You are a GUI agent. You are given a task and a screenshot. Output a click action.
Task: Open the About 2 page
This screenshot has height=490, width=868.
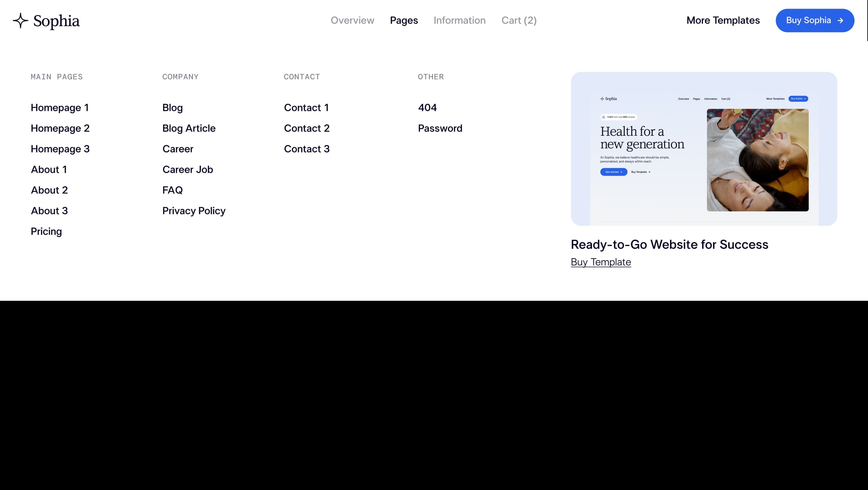coord(49,190)
